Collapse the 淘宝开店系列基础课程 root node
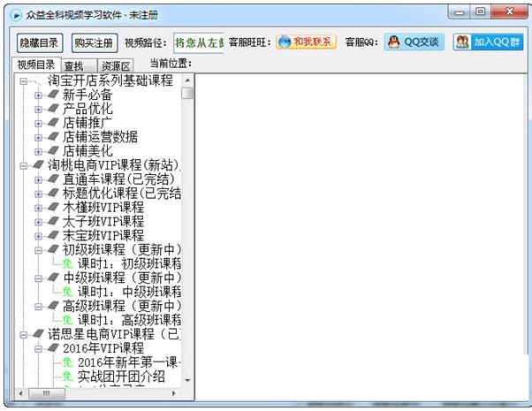The width and height of the screenshot is (532, 411). pos(23,81)
